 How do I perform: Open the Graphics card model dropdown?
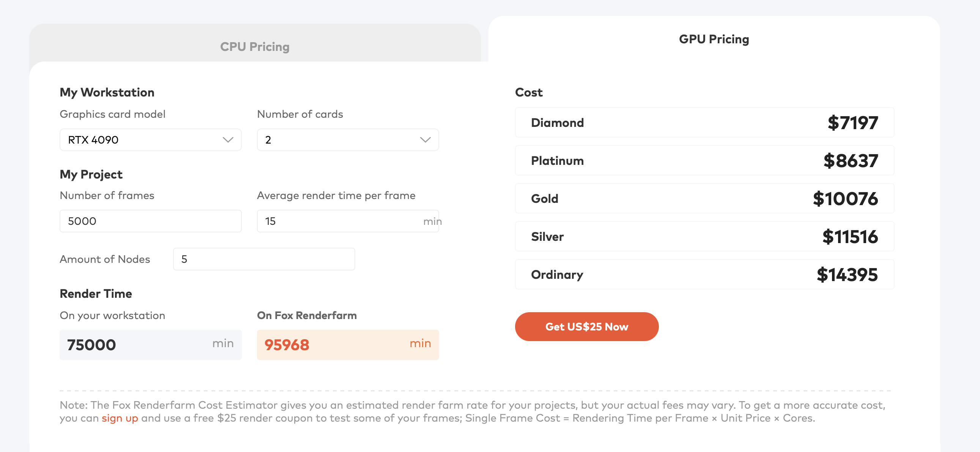(150, 140)
